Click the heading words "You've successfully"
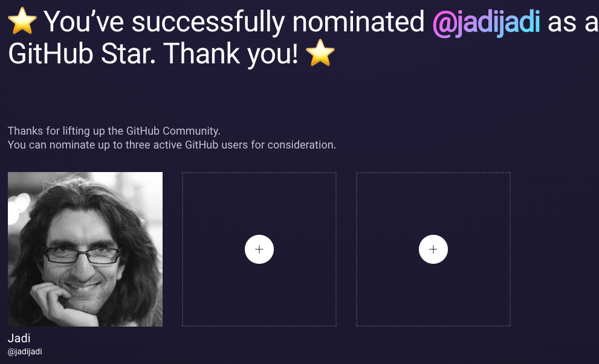 coord(164,22)
